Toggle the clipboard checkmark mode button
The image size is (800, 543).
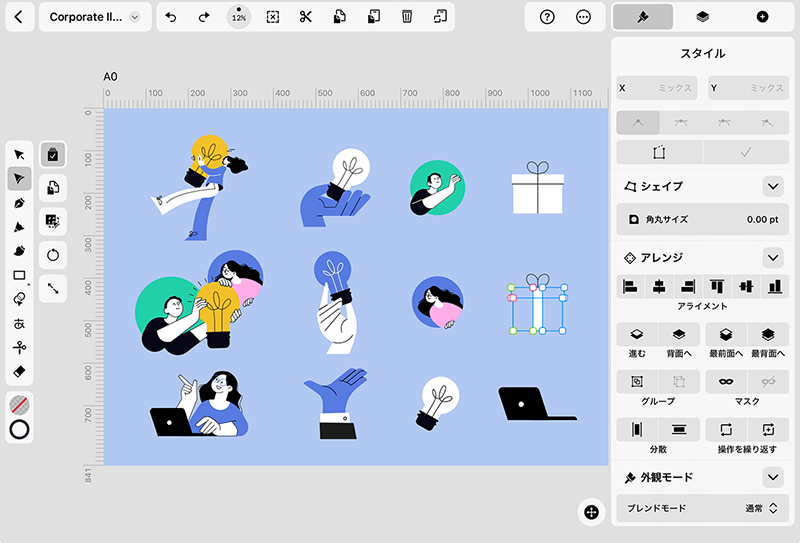53,154
